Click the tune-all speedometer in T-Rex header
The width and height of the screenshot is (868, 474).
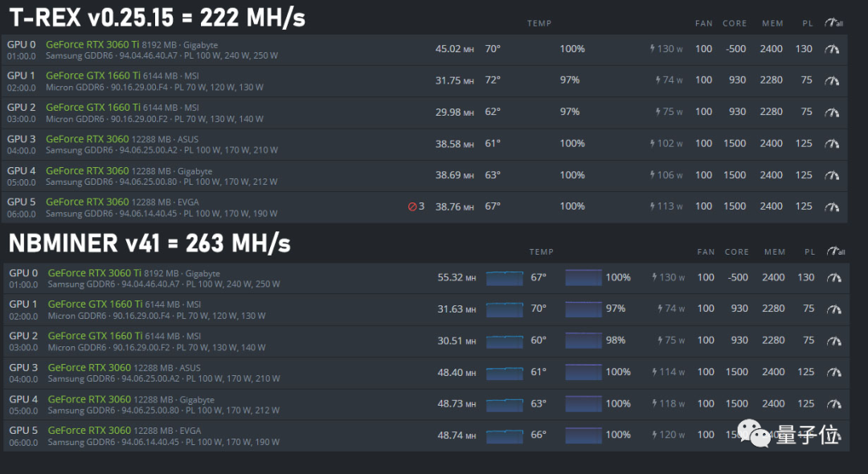(x=835, y=24)
